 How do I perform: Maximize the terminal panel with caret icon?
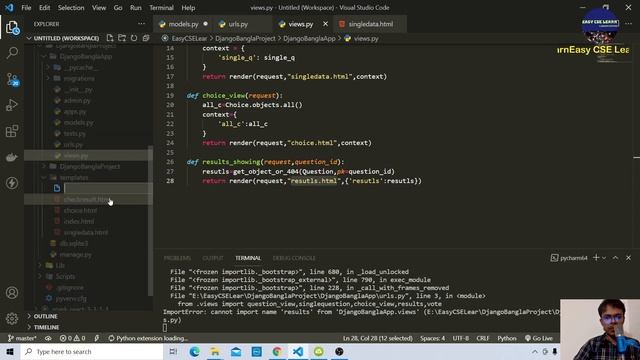(615, 258)
